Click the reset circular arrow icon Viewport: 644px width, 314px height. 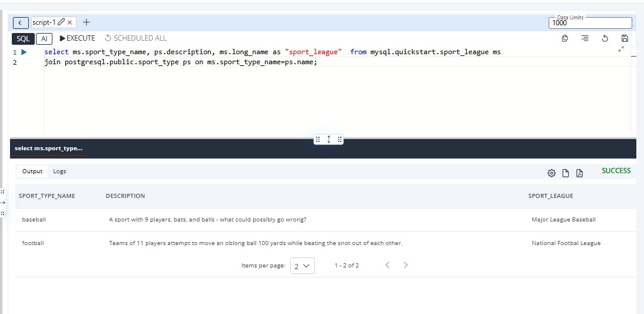[x=605, y=38]
